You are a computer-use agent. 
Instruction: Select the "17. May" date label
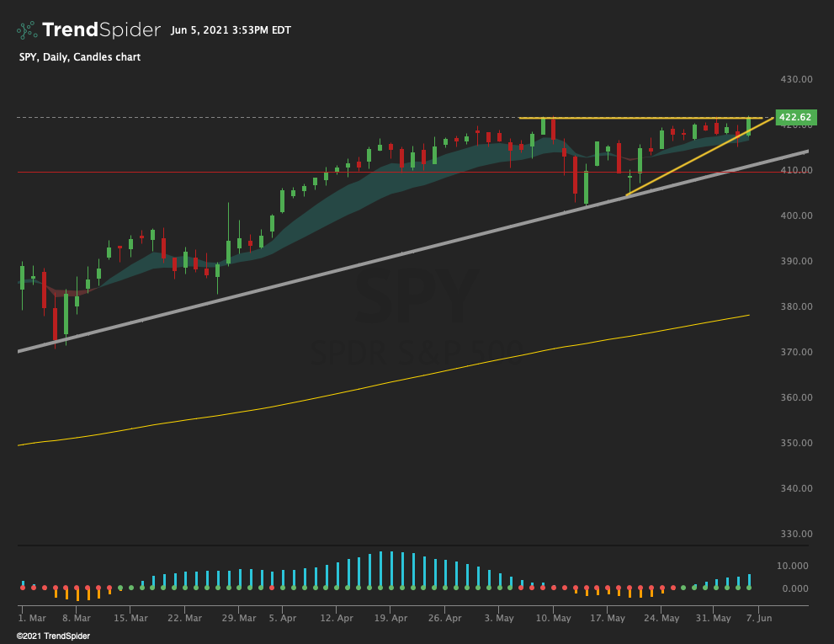608,618
